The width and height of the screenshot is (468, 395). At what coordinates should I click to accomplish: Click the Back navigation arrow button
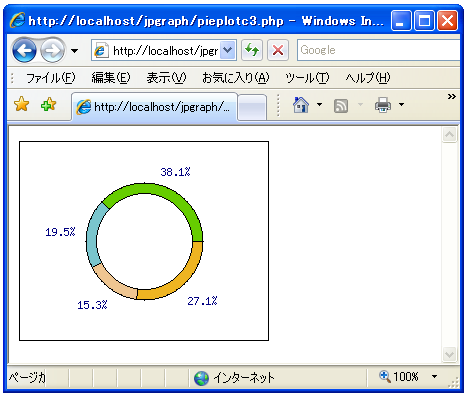pos(24,50)
